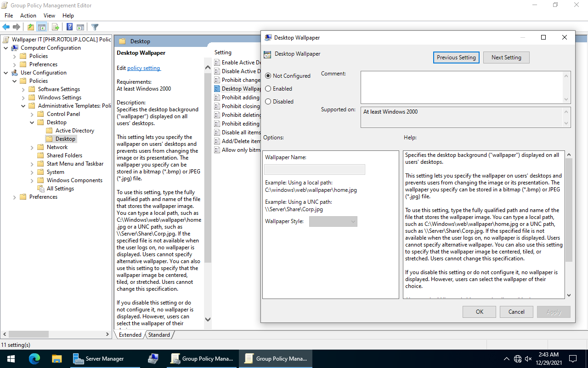This screenshot has width=588, height=368.
Task: Select the Enabled radio button
Action: 268,89
